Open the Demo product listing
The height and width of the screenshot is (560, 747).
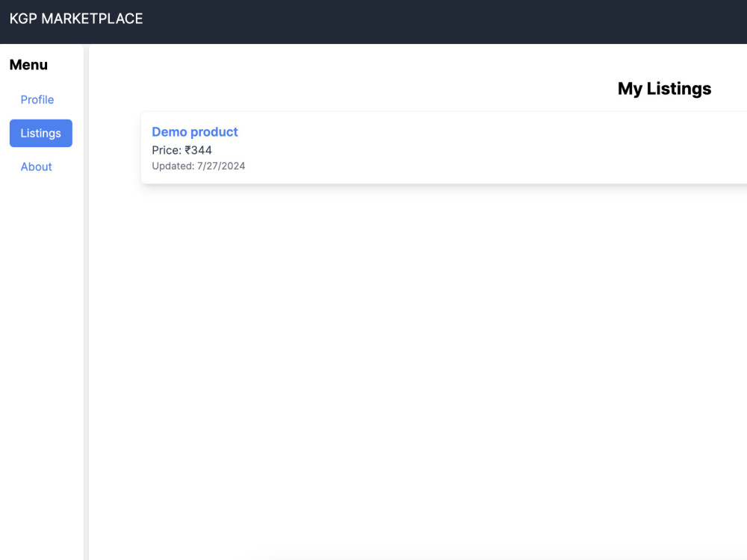click(x=195, y=132)
